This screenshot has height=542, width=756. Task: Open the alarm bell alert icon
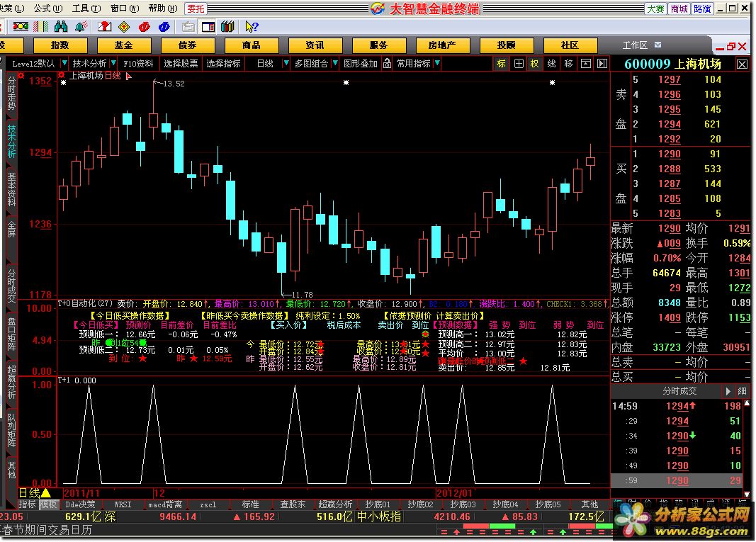tap(81, 26)
